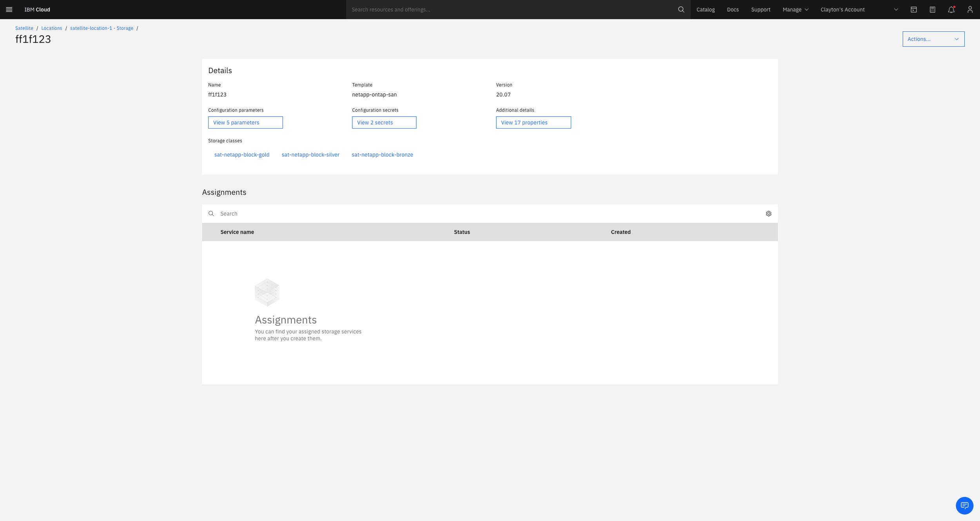The image size is (980, 521).
Task: Open the notifications bell
Action: tap(951, 9)
